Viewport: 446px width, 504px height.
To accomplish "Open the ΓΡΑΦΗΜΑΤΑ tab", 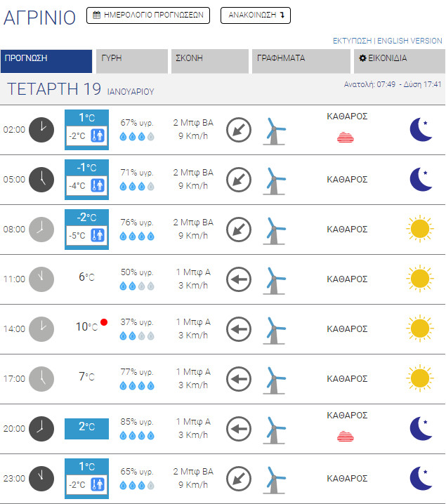I will click(301, 59).
